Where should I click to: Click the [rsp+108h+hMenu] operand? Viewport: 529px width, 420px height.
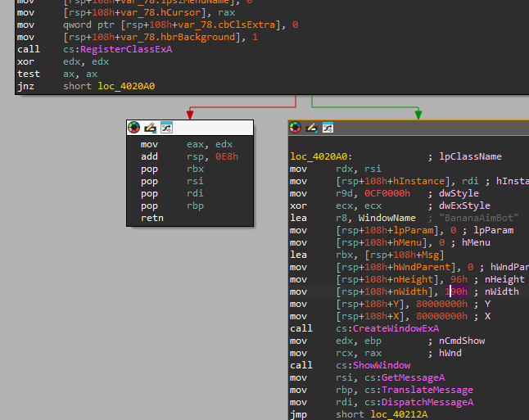382,242
